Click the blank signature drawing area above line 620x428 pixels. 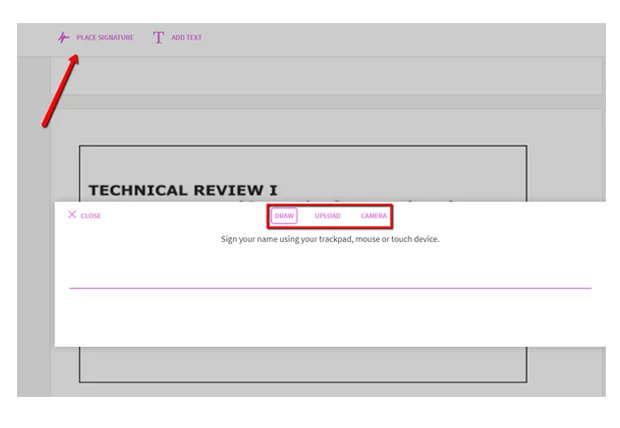coord(330,266)
